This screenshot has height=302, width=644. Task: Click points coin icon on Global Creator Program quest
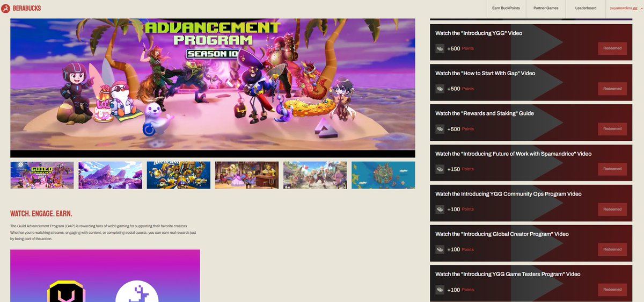(440, 249)
